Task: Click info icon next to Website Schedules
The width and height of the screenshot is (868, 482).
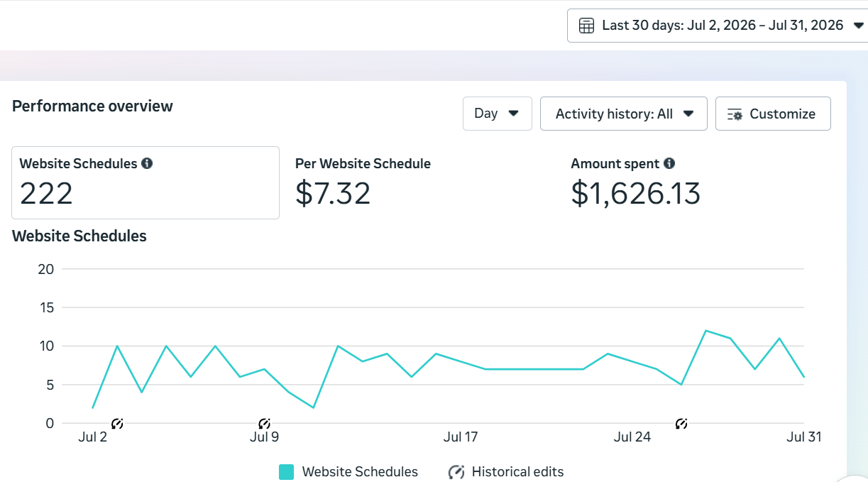Action: coord(147,163)
